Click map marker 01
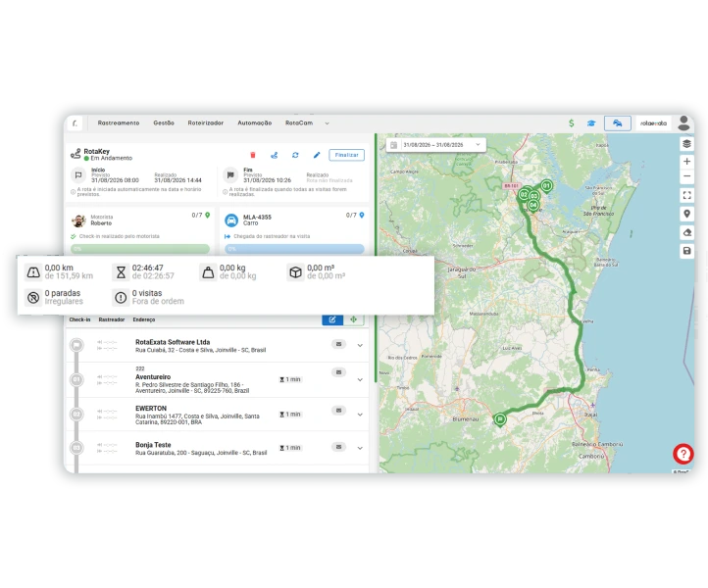Viewport: 708px width, 588px height. pos(546,186)
